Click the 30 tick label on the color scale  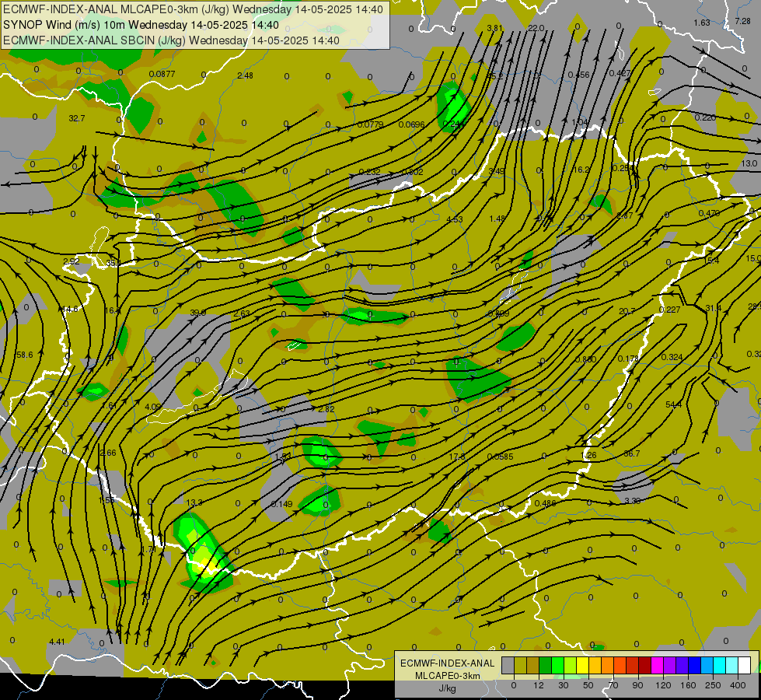click(x=564, y=685)
